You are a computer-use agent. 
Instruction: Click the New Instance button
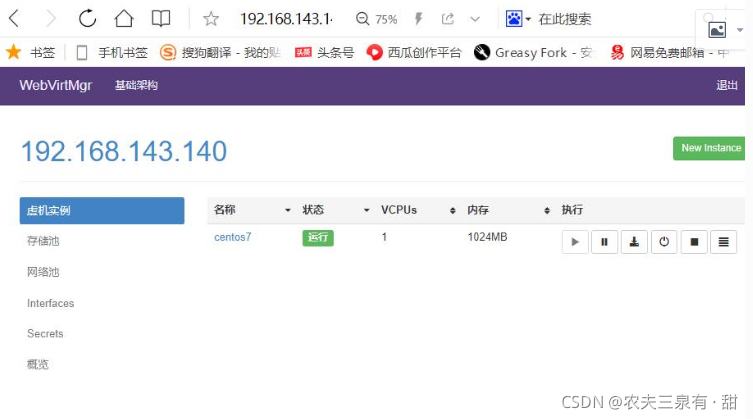709,148
